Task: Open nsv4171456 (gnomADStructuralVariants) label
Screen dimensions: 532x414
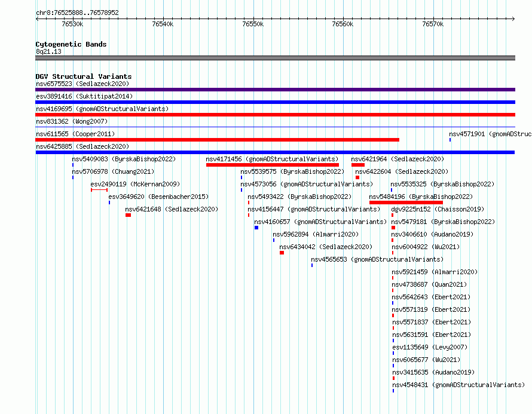Action: tap(272, 159)
